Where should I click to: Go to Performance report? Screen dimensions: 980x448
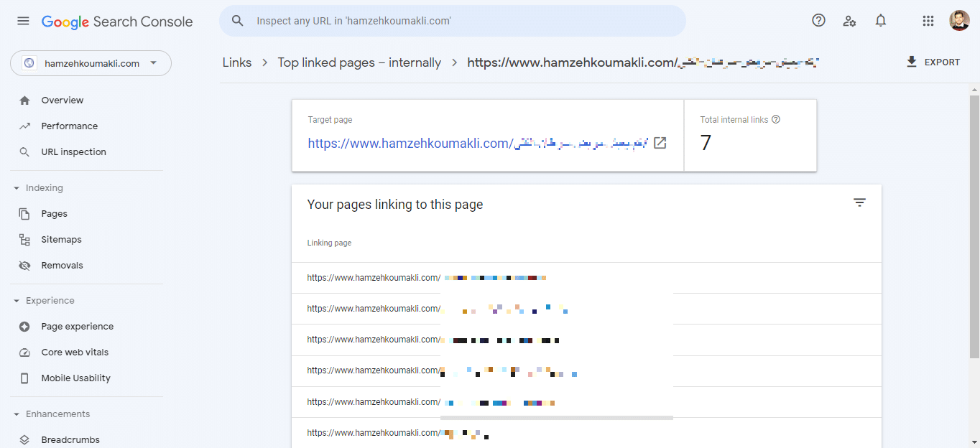[x=69, y=126]
